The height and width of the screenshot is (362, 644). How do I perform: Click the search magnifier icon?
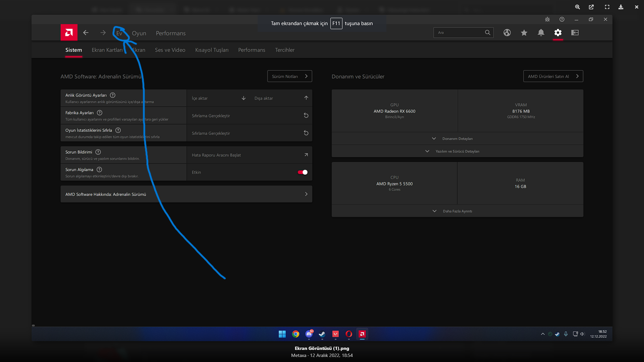tap(488, 33)
